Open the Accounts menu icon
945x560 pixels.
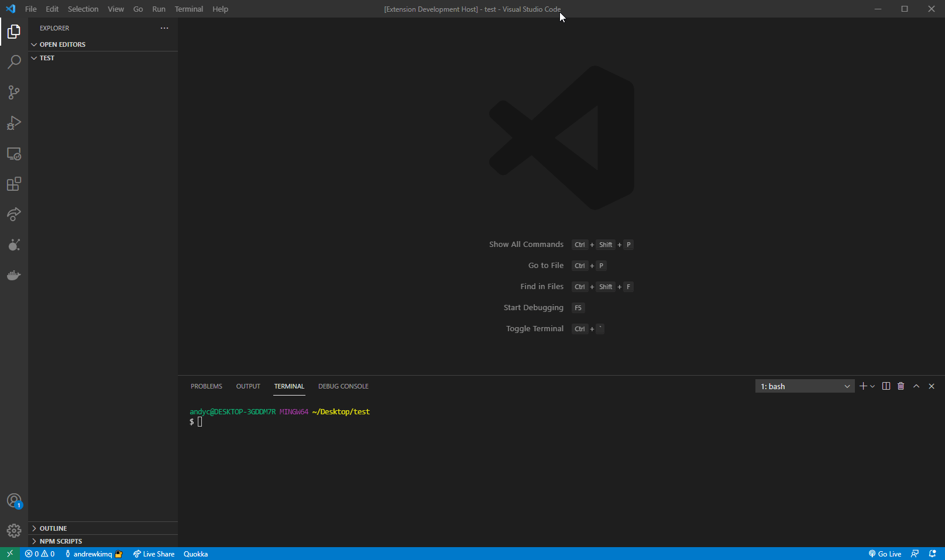[14, 501]
